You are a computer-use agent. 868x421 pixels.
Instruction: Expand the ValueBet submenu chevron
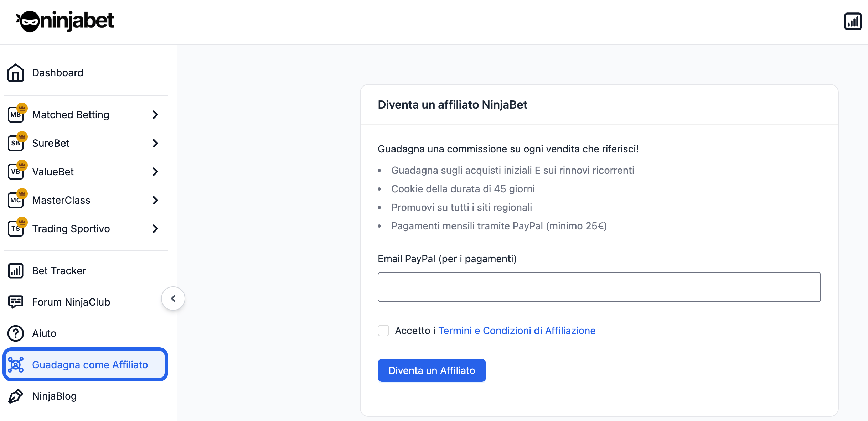coord(155,172)
